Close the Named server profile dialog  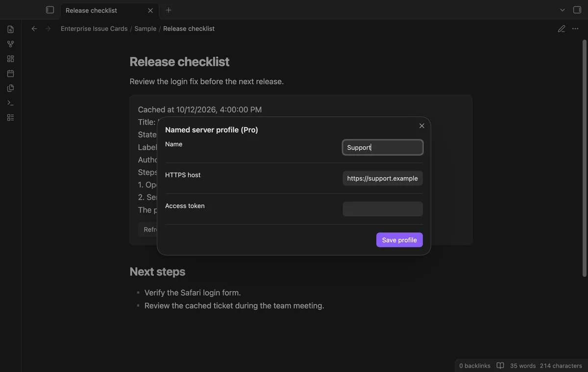[x=422, y=126]
